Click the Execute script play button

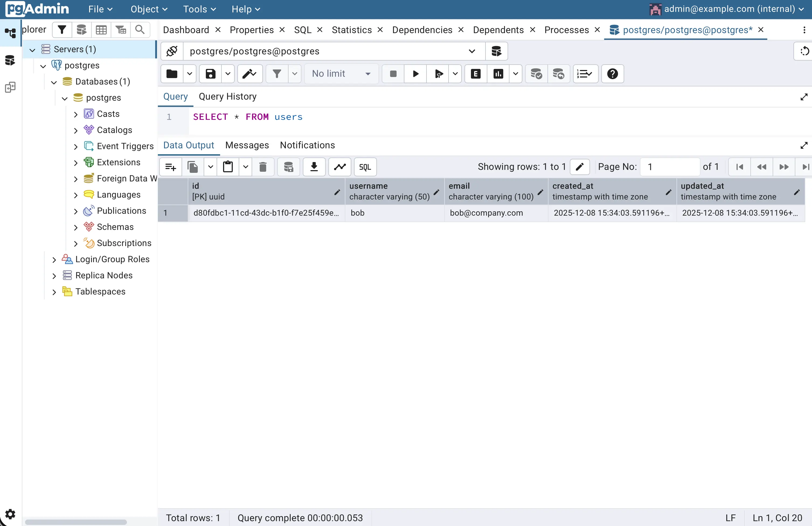(415, 74)
